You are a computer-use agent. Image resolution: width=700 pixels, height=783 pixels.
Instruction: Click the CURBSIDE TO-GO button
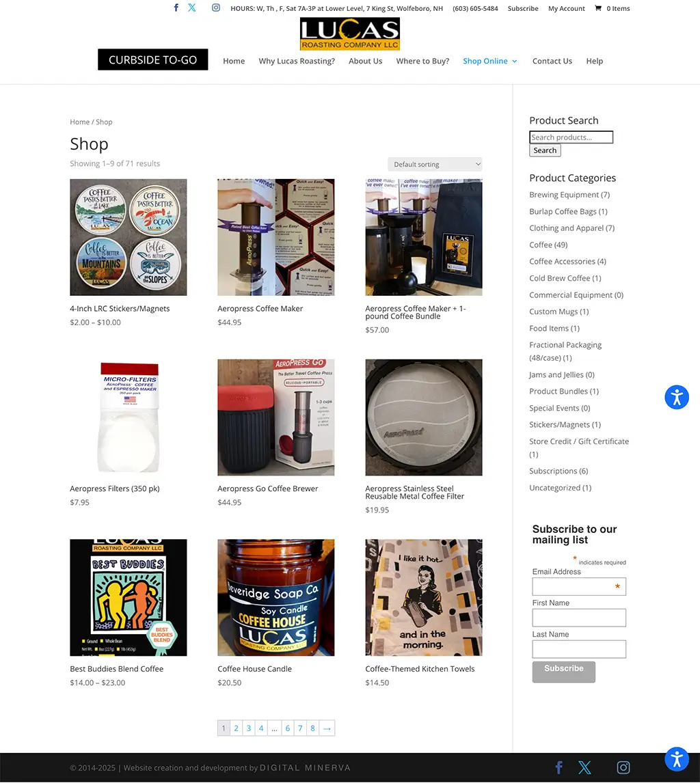(153, 59)
